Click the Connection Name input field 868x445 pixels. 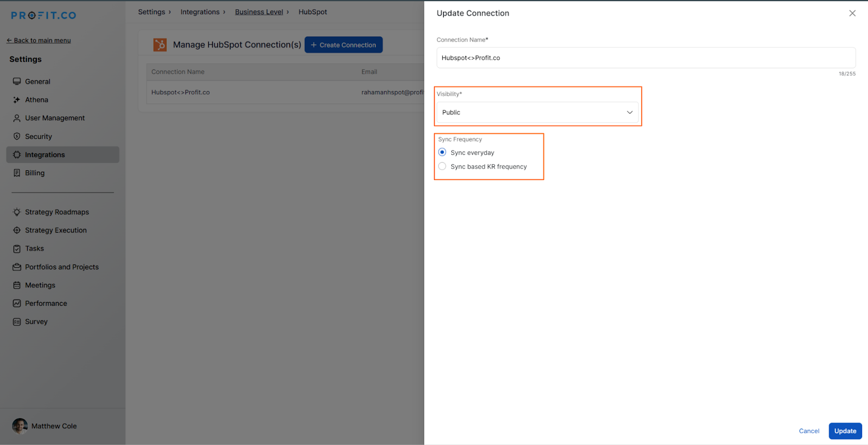coord(646,57)
